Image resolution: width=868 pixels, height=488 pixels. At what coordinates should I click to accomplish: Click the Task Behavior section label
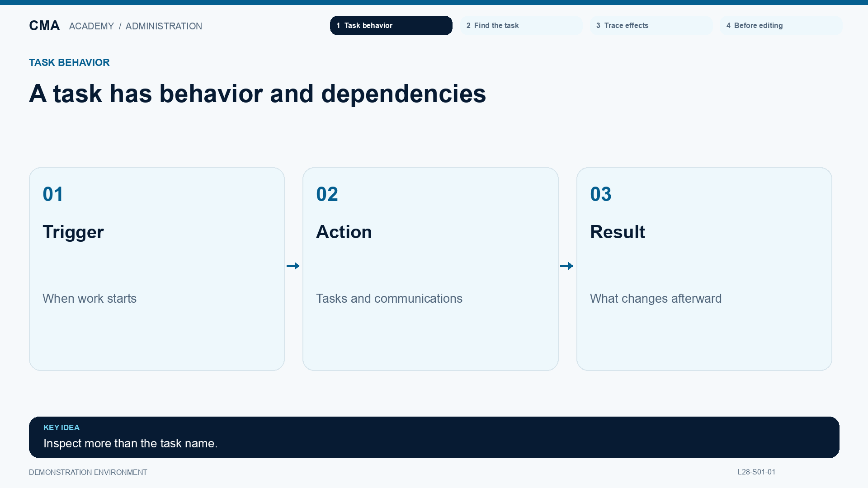click(x=69, y=62)
